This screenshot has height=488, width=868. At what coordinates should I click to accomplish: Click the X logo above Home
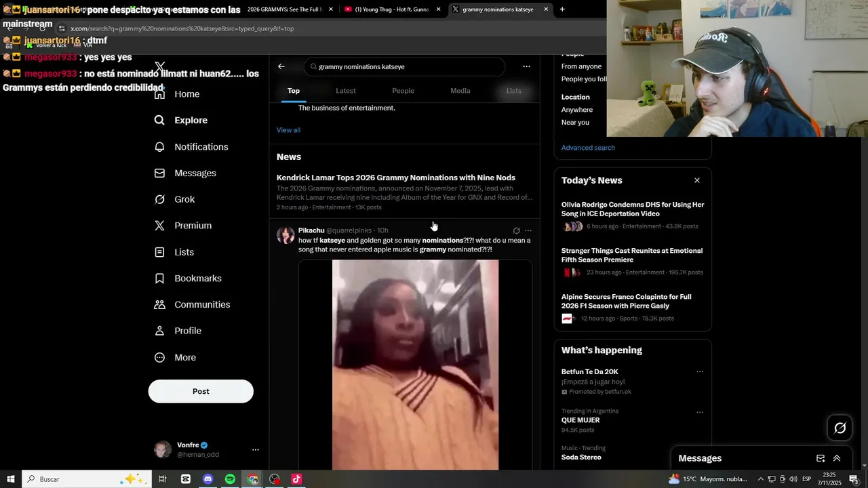click(160, 67)
